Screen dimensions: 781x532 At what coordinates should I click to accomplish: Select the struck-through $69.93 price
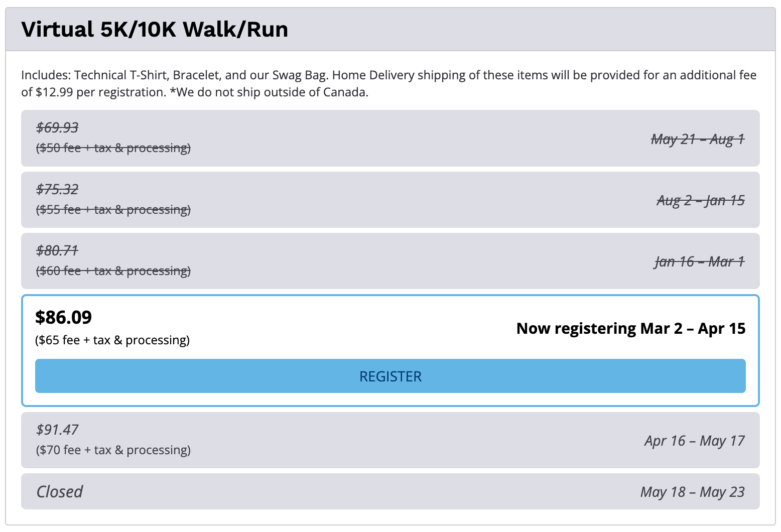point(57,127)
